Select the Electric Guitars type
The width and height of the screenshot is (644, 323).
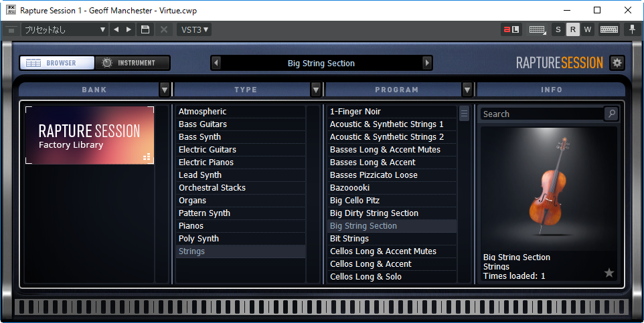click(x=241, y=149)
